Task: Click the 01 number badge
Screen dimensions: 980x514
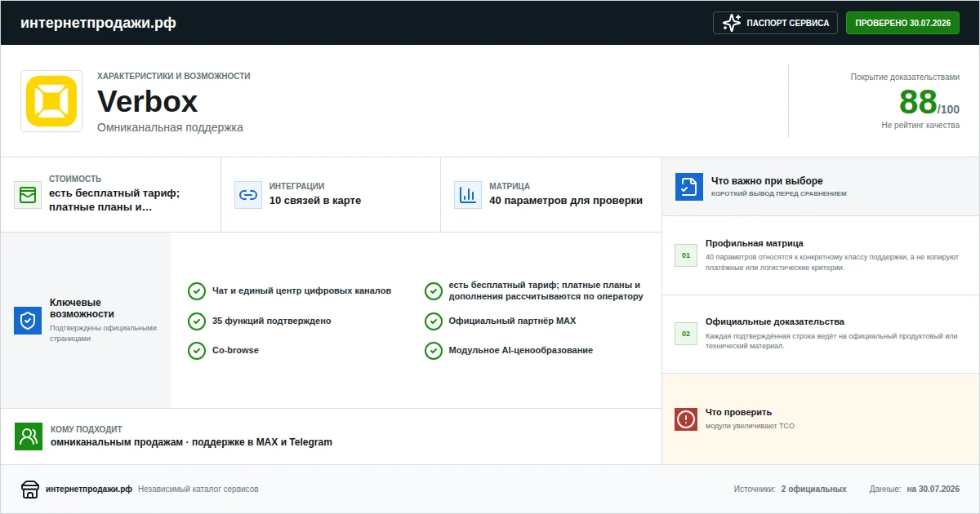Action: point(686,255)
